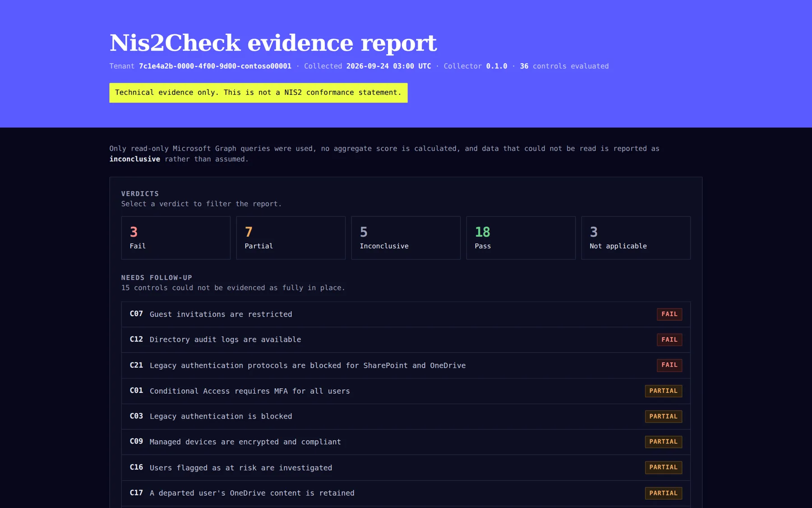Click the FAIL badge on row C21
812x508 pixels.
[x=669, y=365]
